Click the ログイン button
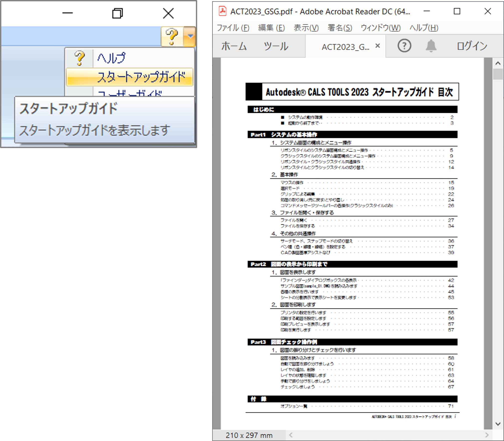 click(x=472, y=46)
